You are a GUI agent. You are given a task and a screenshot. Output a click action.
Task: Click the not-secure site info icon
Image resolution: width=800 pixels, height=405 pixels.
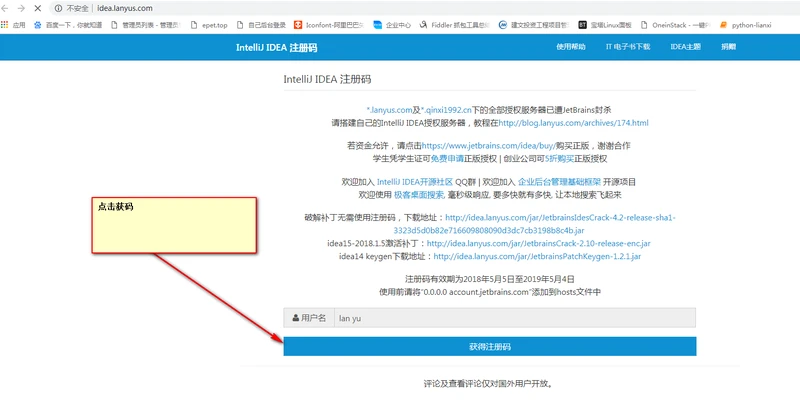click(x=58, y=8)
